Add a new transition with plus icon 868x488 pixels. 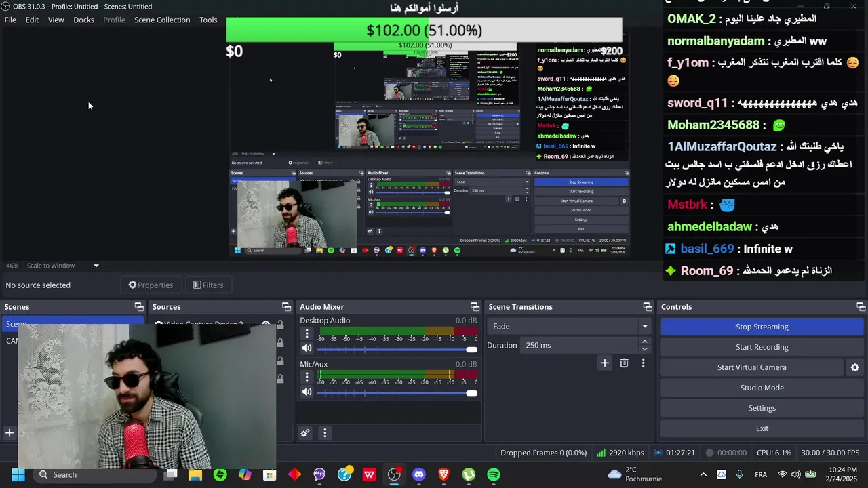pos(604,363)
